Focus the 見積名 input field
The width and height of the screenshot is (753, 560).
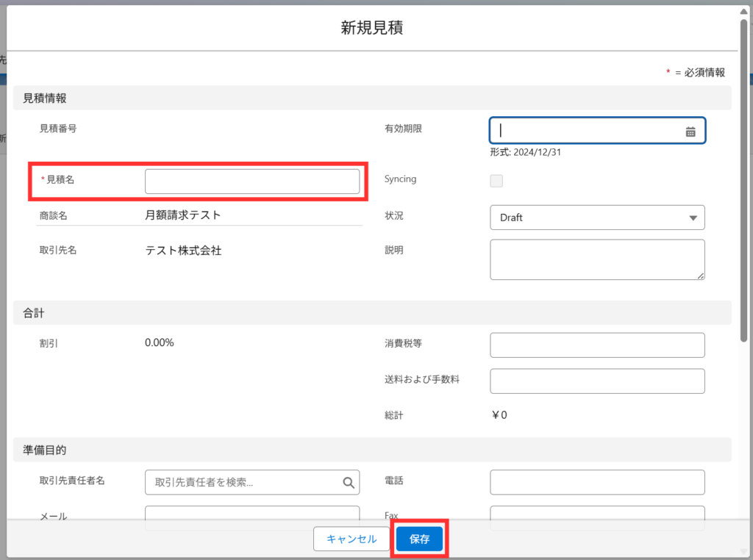tap(252, 182)
